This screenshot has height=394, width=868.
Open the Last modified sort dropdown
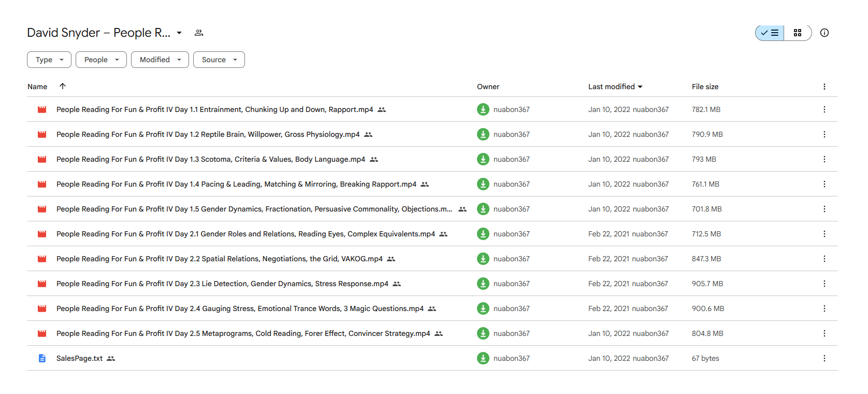[x=615, y=87]
